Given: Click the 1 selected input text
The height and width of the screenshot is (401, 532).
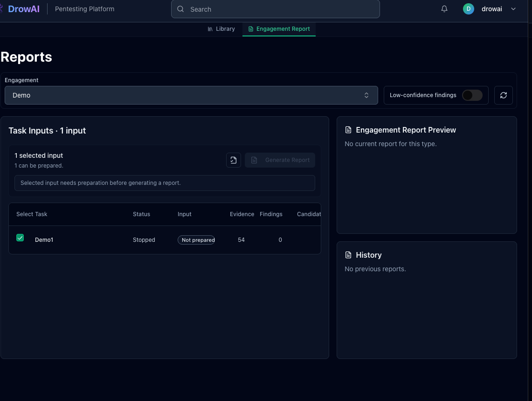Looking at the screenshot, I should (x=39, y=155).
